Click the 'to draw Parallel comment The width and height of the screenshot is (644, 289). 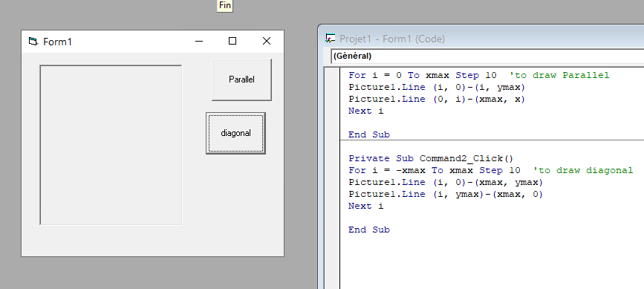559,76
